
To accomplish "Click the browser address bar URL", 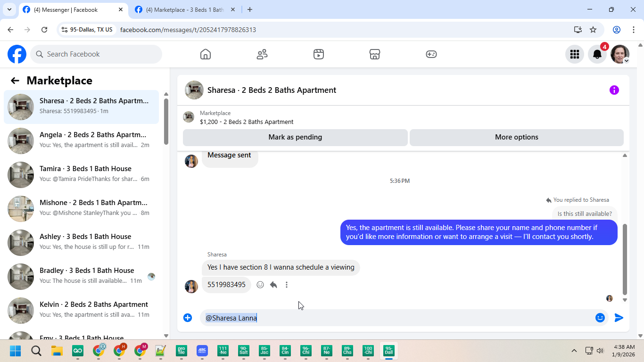I will tap(188, 30).
